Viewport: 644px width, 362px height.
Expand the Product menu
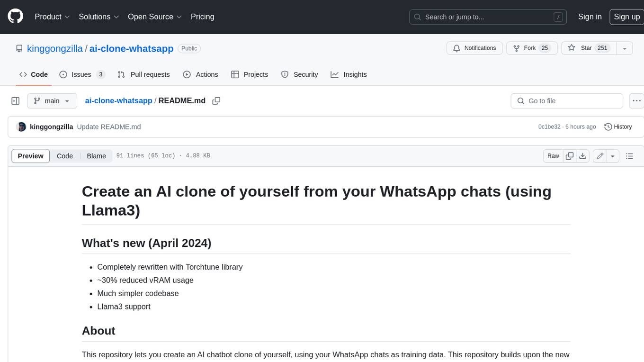52,17
